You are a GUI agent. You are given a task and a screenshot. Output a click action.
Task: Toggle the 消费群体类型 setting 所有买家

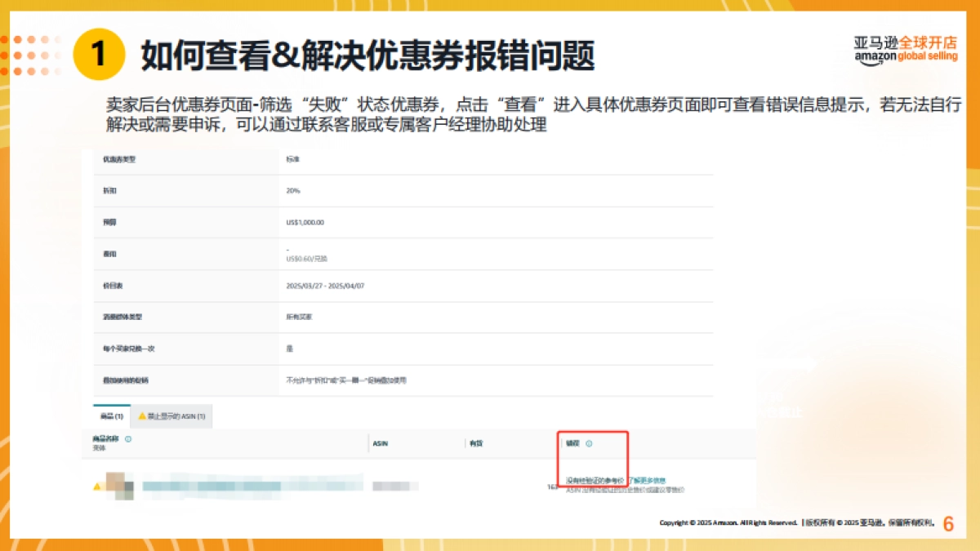pos(296,316)
